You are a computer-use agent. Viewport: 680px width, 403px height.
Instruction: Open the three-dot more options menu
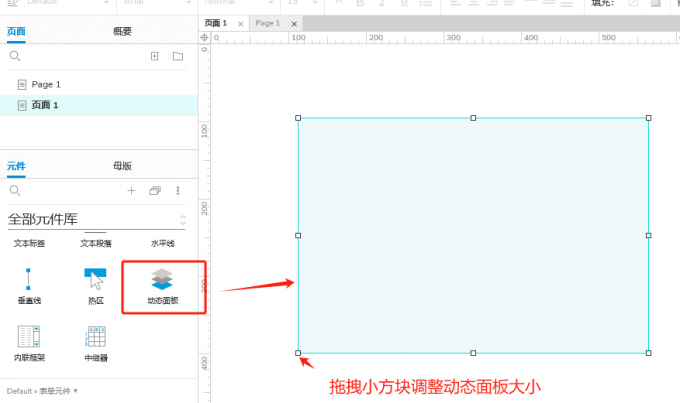coord(178,190)
